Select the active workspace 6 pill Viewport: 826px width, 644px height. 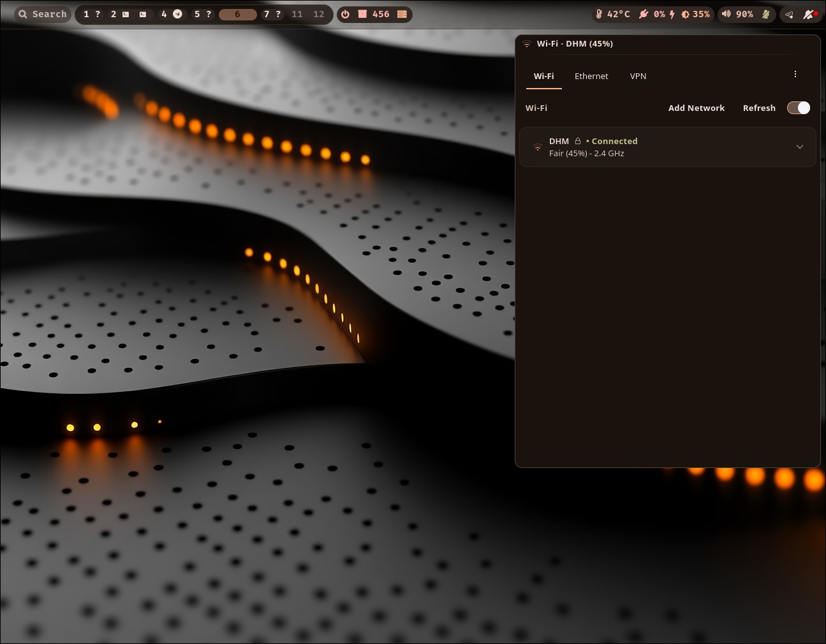(x=237, y=14)
